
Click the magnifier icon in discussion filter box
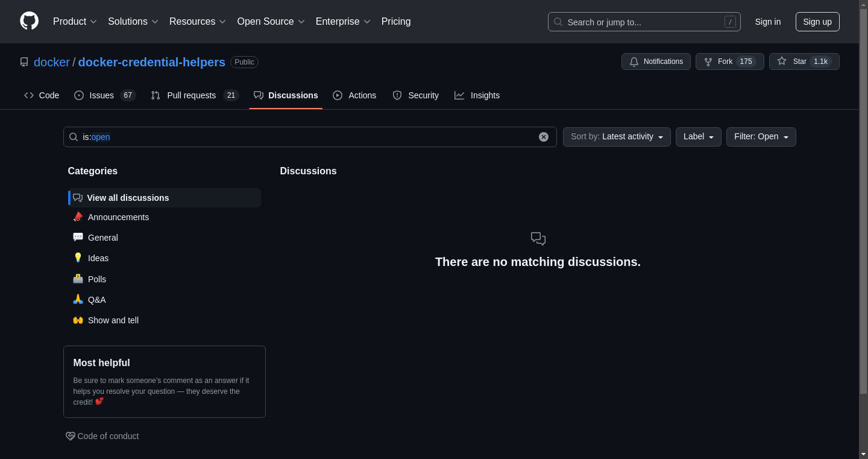(x=74, y=137)
